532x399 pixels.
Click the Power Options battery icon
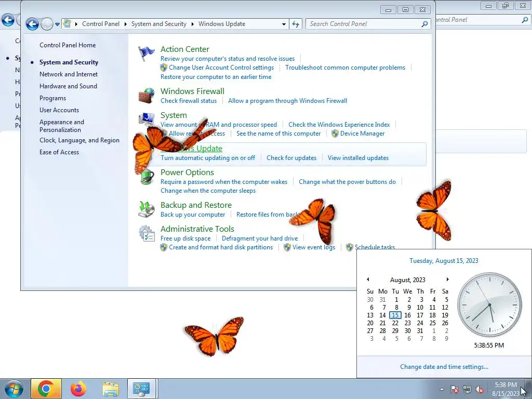point(148,177)
